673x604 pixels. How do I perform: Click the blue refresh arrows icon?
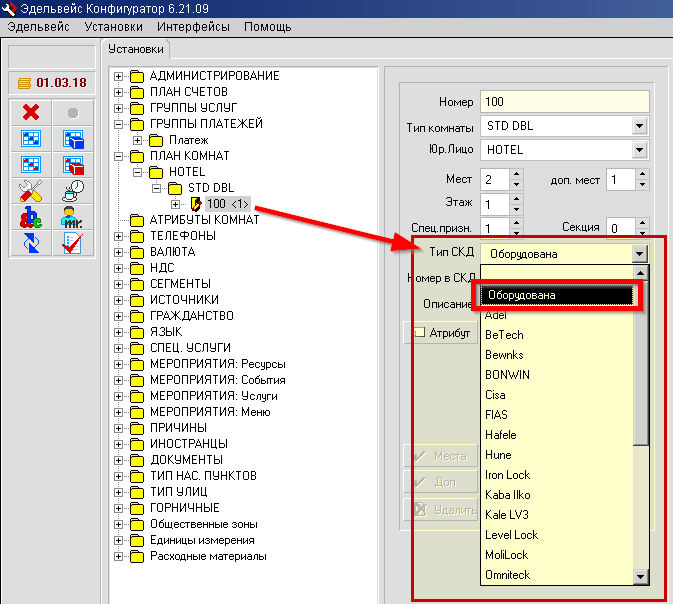(x=30, y=243)
